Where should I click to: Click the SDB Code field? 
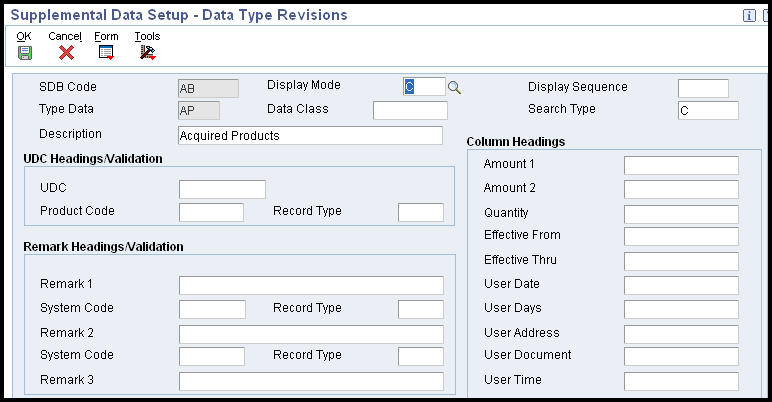click(208, 88)
